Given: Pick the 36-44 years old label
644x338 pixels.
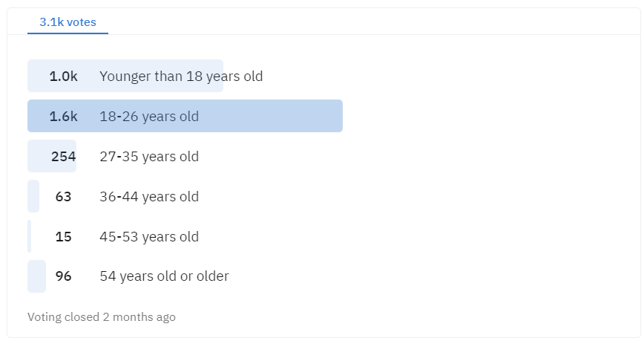Looking at the screenshot, I should 149,197.
